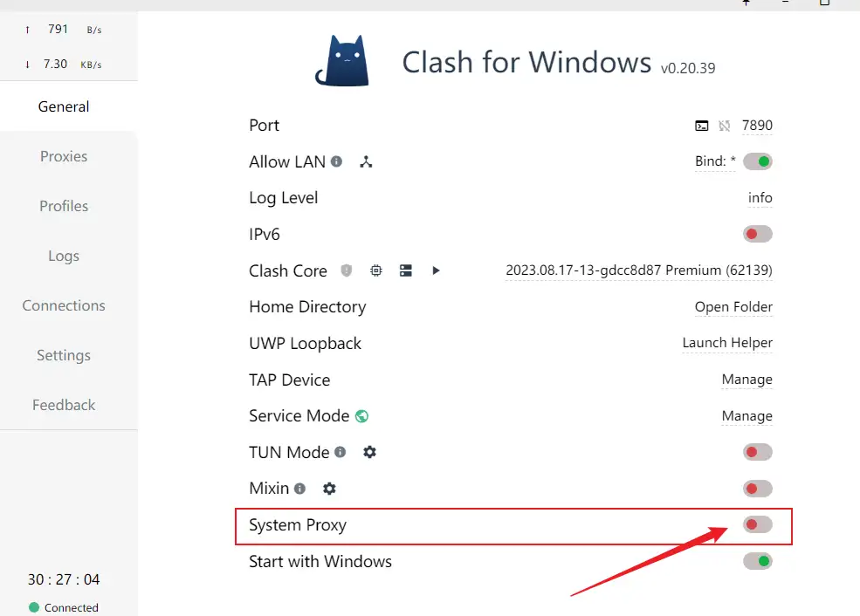The height and width of the screenshot is (616, 860).
Task: Open the Log Level info selector
Action: [760, 198]
